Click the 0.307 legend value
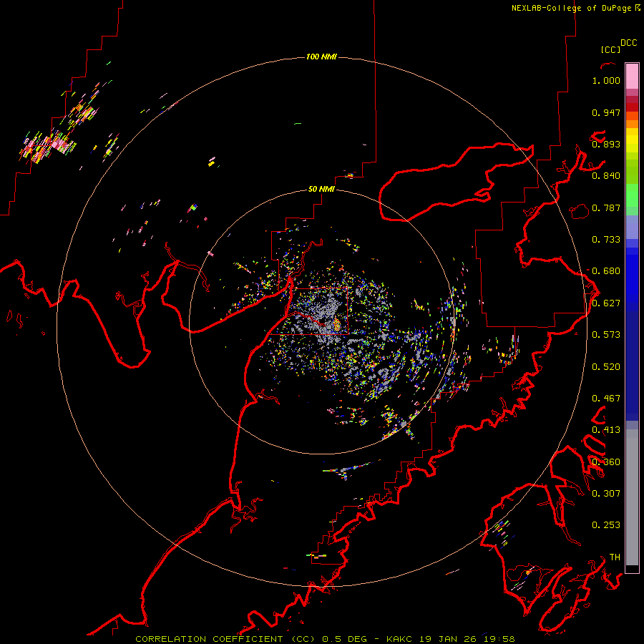This screenshot has width=644, height=644. [x=606, y=493]
